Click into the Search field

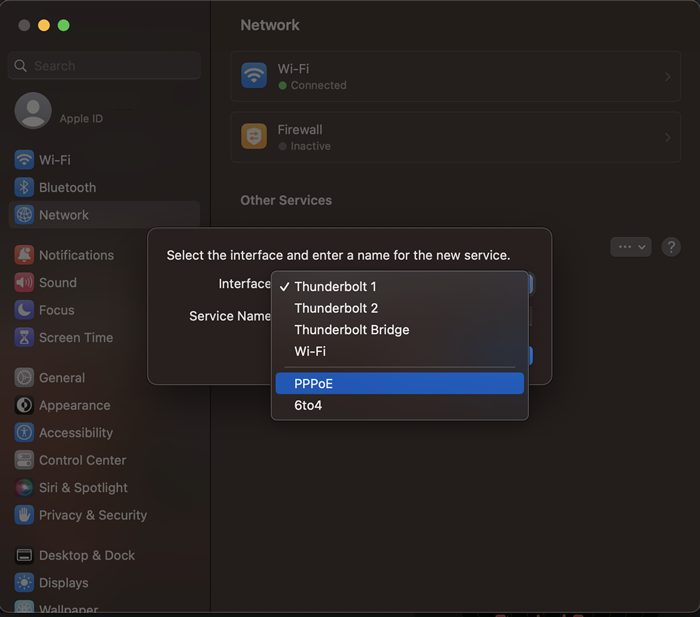[104, 66]
